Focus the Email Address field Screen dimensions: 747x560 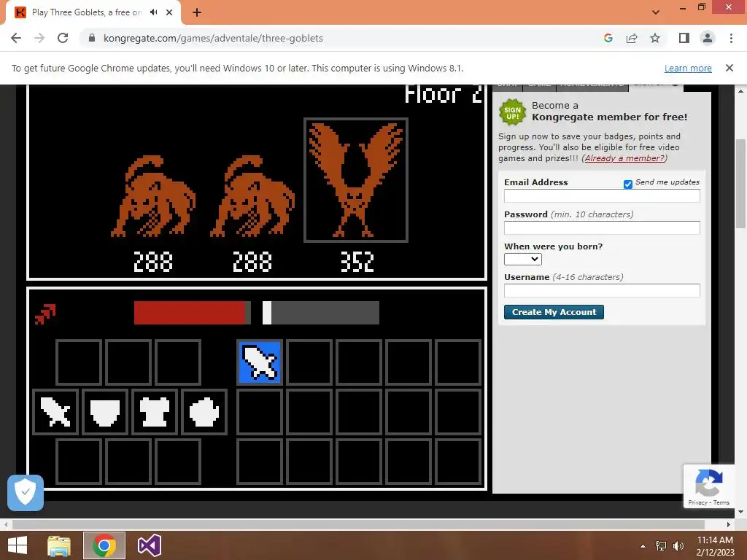tap(602, 195)
